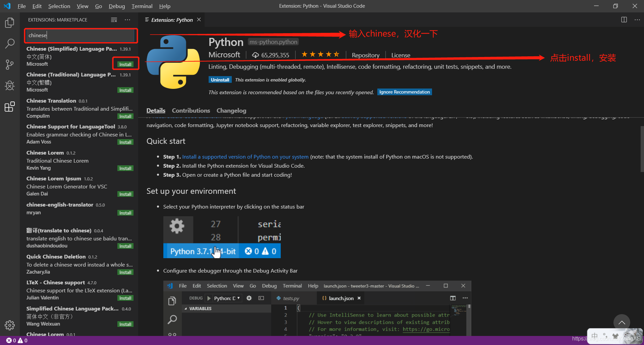Install Chinese (Simplified) Language Pack
Screen dimensions: 644x345
(x=125, y=64)
